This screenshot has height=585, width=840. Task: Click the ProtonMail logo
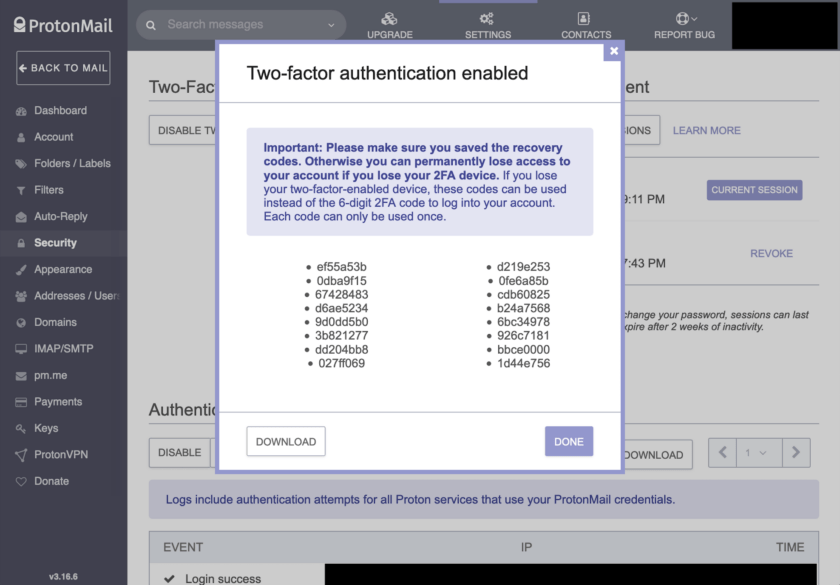pyautogui.click(x=63, y=25)
